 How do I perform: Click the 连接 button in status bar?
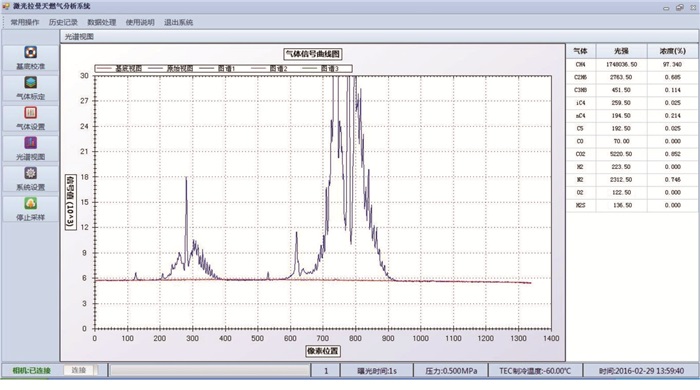coord(79,370)
